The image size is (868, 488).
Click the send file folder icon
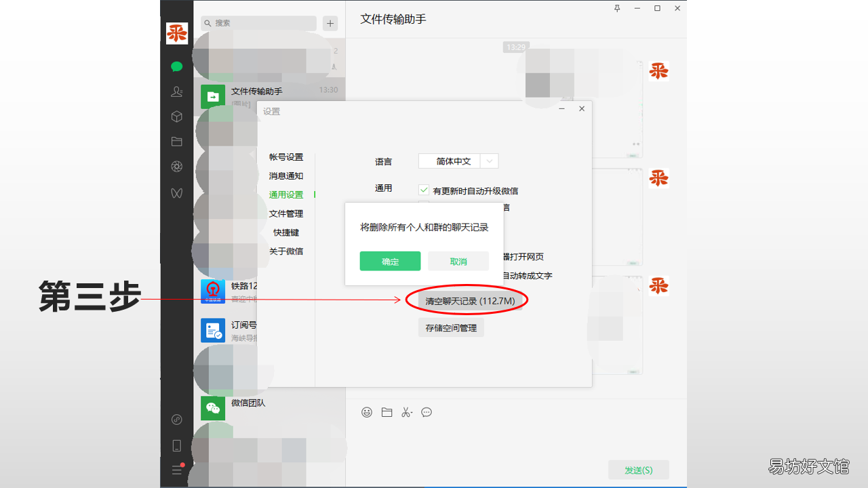pos(387,412)
